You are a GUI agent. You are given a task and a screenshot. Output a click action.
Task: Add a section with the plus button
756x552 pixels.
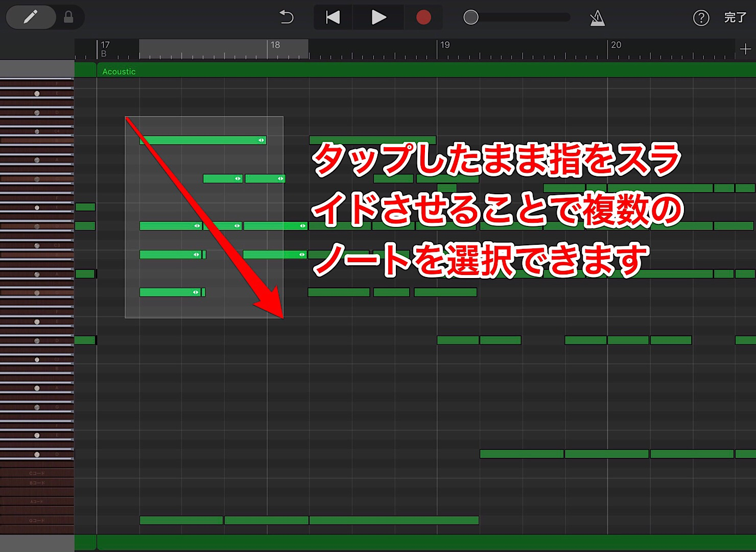745,49
